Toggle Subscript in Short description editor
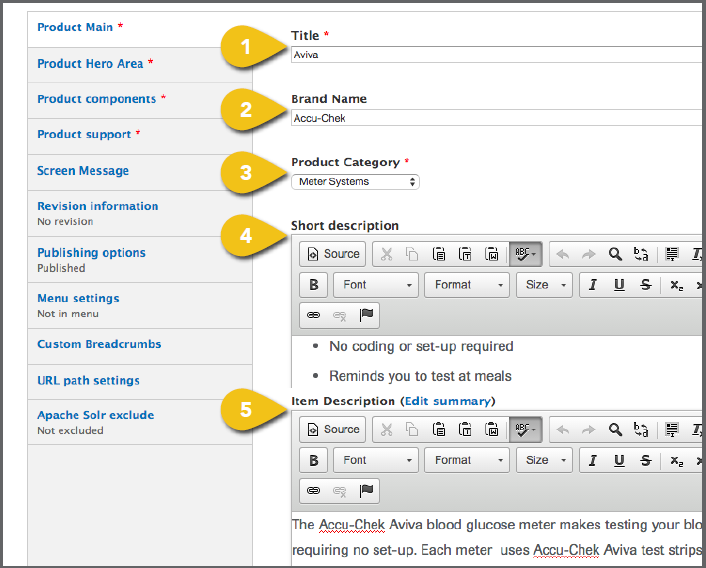706x568 pixels. pos(676,285)
